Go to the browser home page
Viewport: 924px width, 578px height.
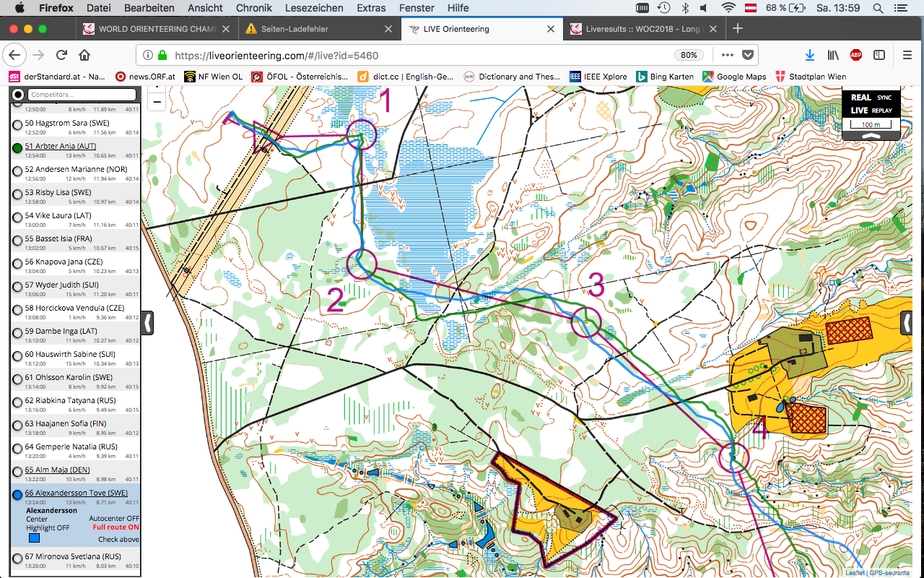point(84,55)
